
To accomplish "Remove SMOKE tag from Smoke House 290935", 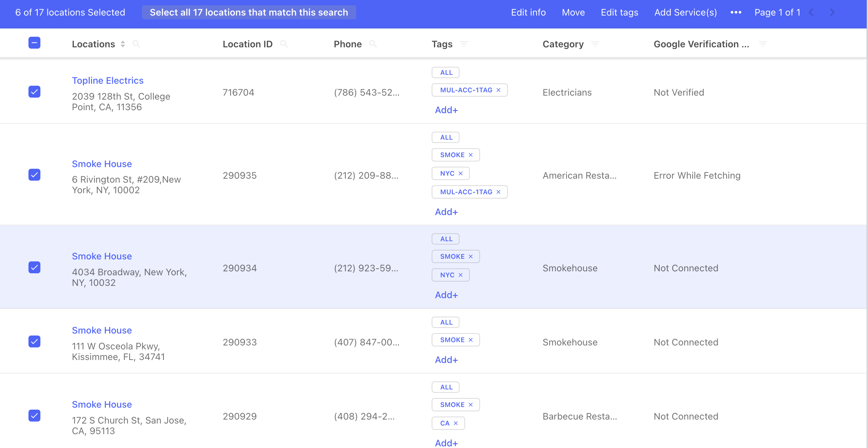I will pos(471,155).
